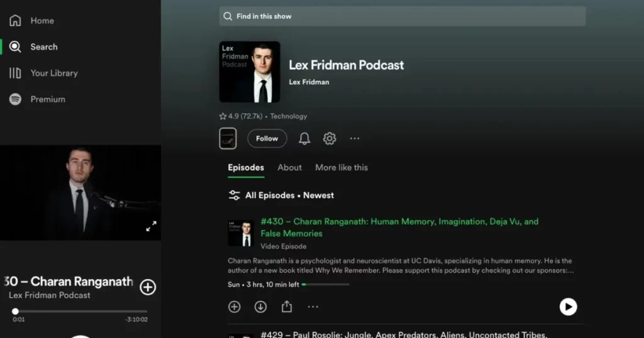Screen dimensions: 644x338
Task: Click the filter sliders icon beside All Episodes
Action: tap(234, 195)
